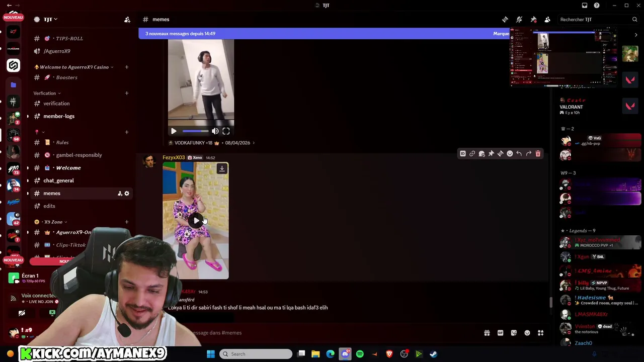The width and height of the screenshot is (644, 362).
Task: Open the TJT server dropdown menu
Action: (50, 19)
